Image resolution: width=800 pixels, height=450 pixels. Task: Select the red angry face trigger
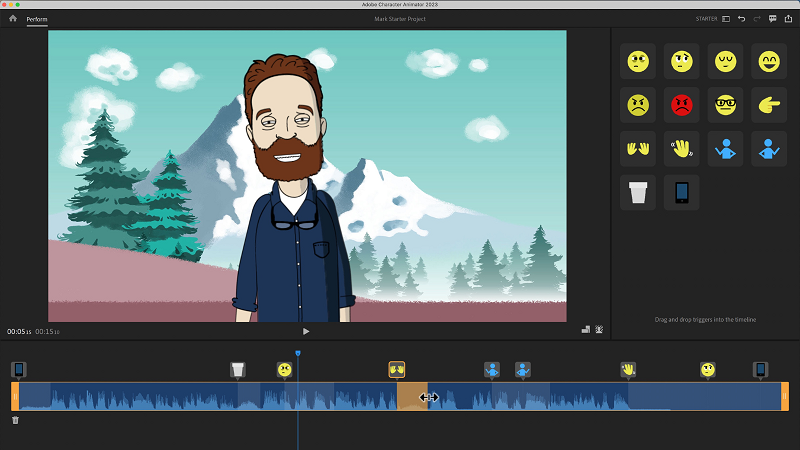point(681,105)
